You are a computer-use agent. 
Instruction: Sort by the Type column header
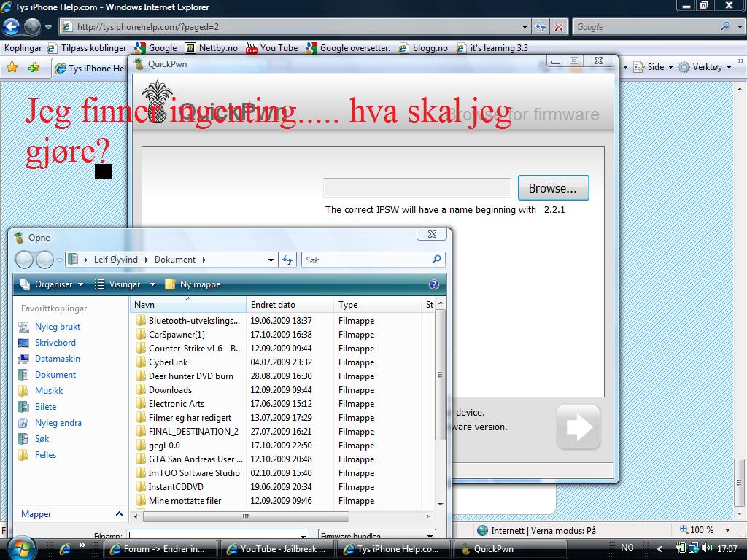pyautogui.click(x=377, y=305)
